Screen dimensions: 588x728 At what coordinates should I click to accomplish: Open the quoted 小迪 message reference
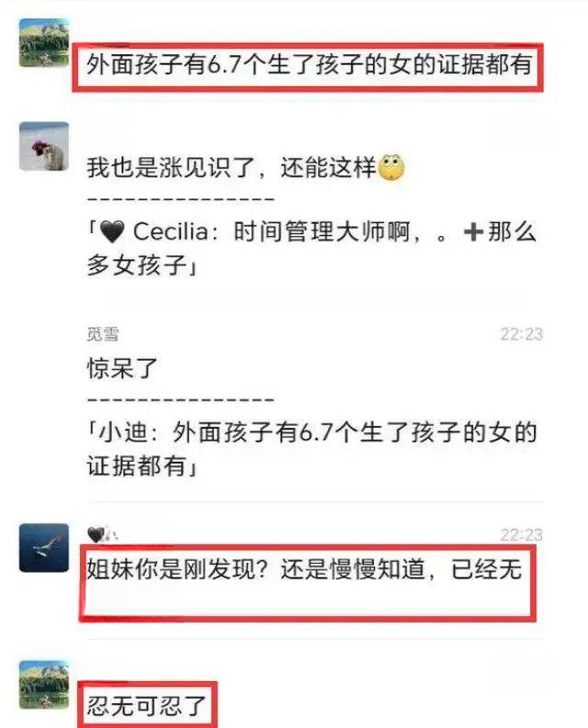(311, 449)
